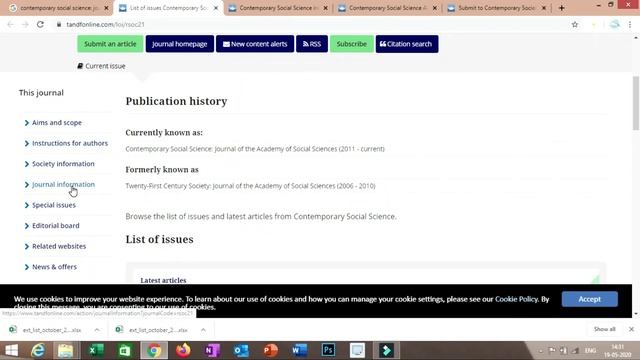Close the 'Submit to Contemporary' tab
This screenshot has width=640, height=360.
[x=544, y=8]
